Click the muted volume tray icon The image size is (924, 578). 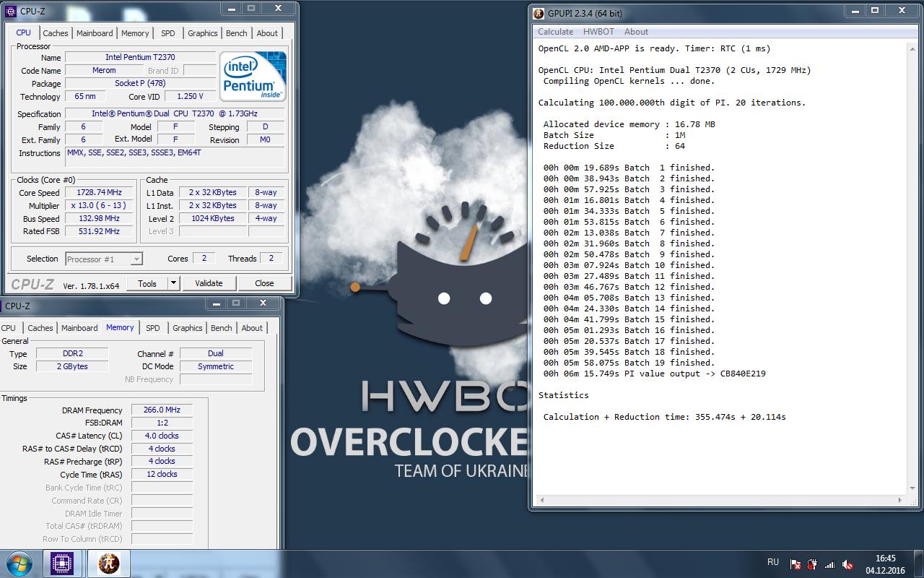point(848,564)
